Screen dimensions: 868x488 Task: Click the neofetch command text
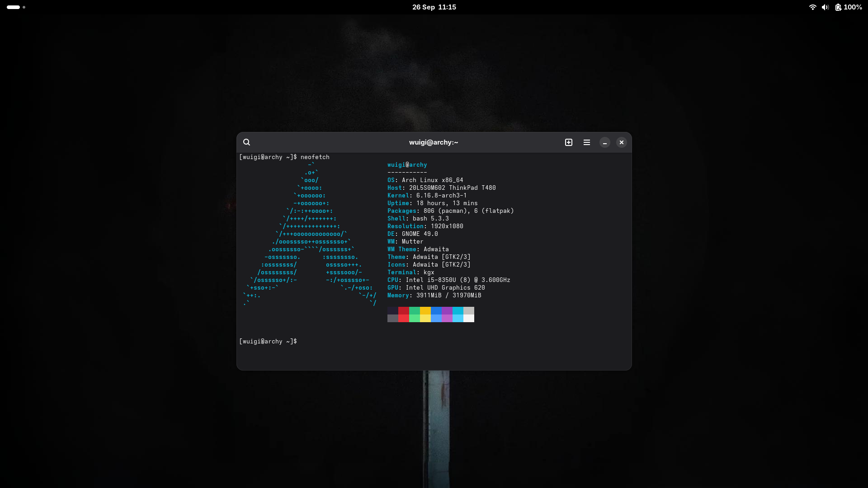coord(315,157)
